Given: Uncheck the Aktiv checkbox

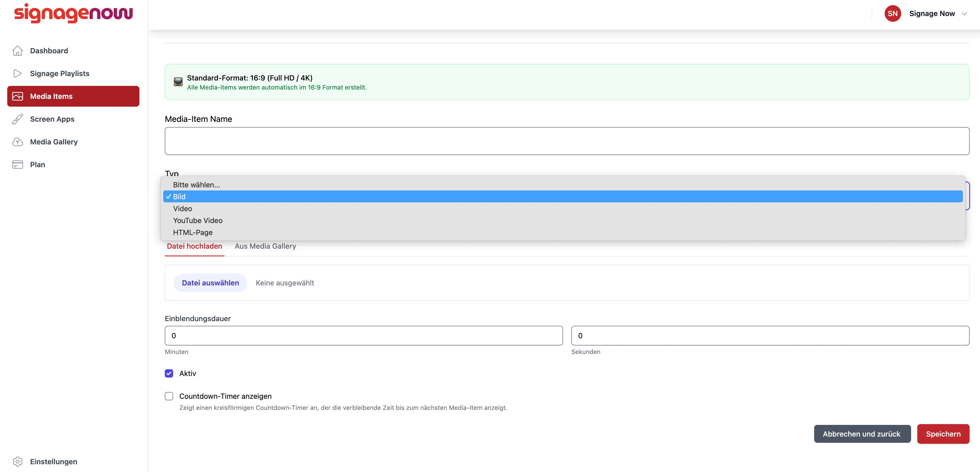Looking at the screenshot, I should click(169, 373).
